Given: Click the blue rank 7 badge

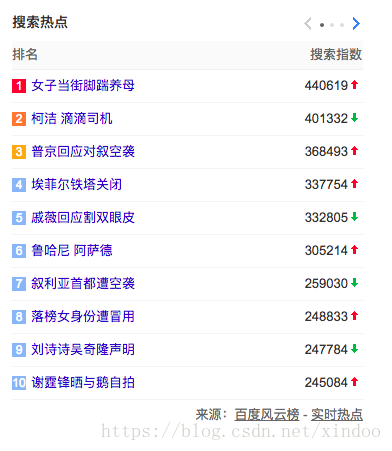Looking at the screenshot, I should [x=19, y=284].
